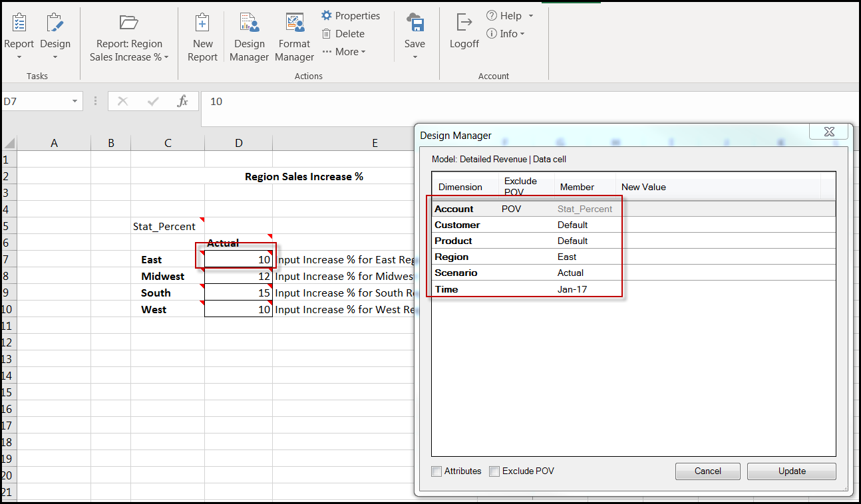Expand the Report dropdown arrow

pos(19,57)
